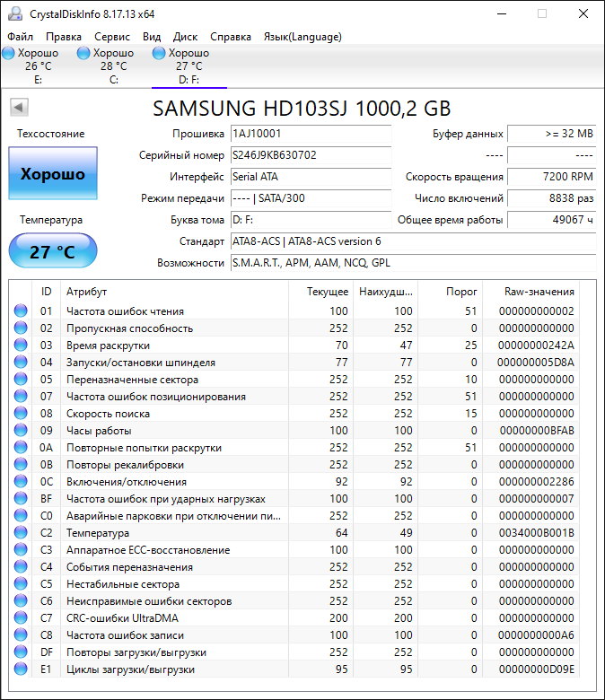
Task: Click the status orb of attribute 01
Action: click(x=21, y=311)
